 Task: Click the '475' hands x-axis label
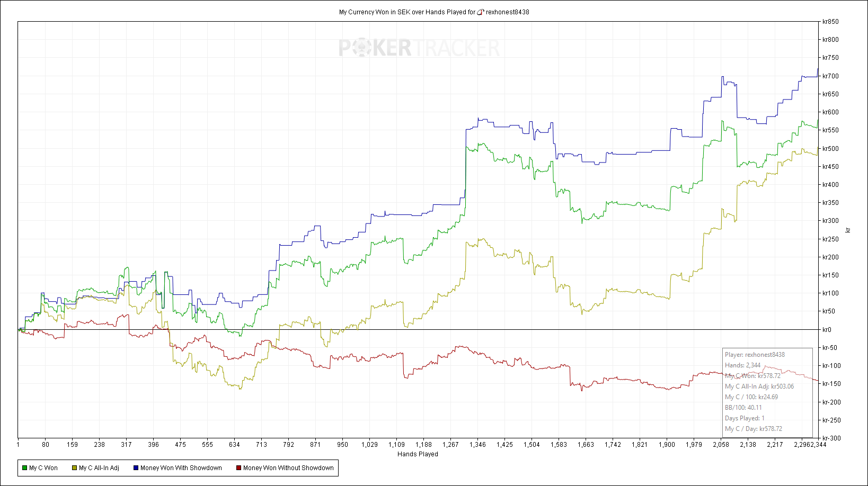coord(181,445)
